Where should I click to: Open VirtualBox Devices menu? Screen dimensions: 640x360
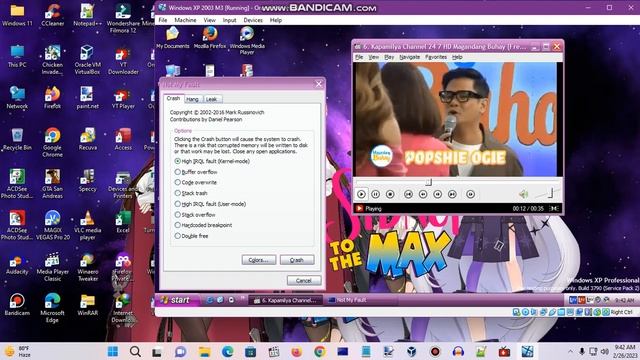253,20
